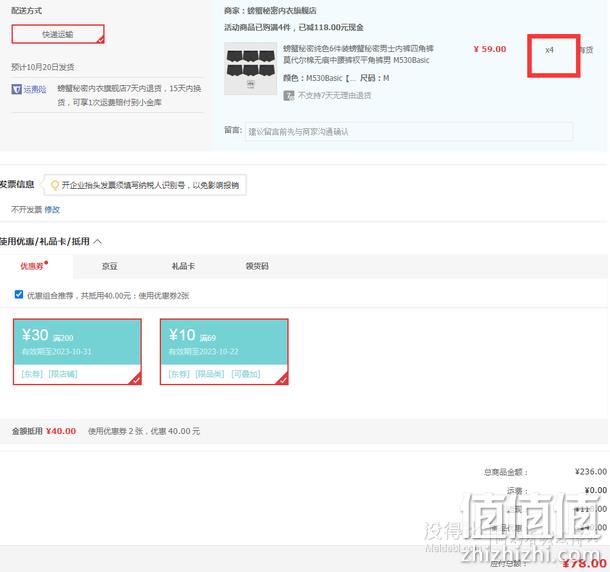Click the 运费 ¥0.00 value

[596, 490]
